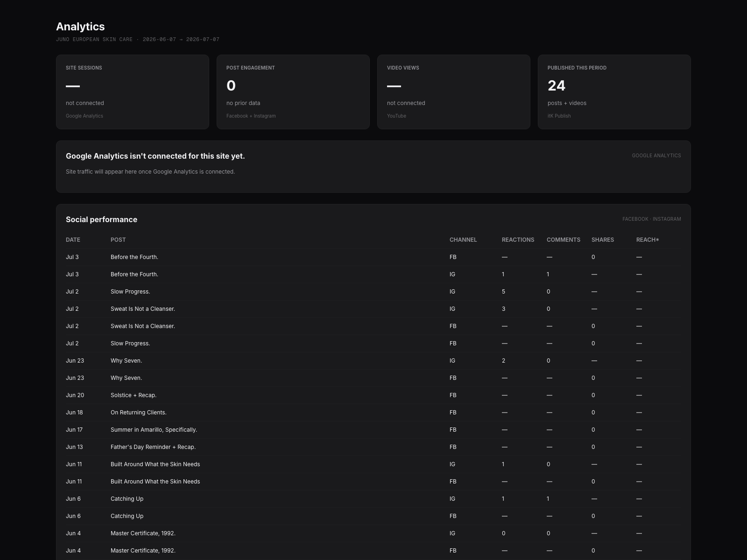
Task: Click the shares value 0 for On Returning Clients
Action: pos(593,413)
